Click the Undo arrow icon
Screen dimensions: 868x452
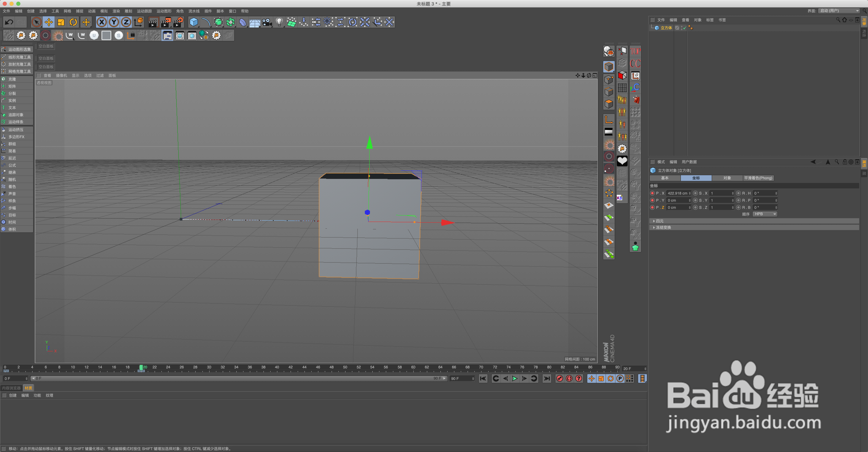(9, 22)
